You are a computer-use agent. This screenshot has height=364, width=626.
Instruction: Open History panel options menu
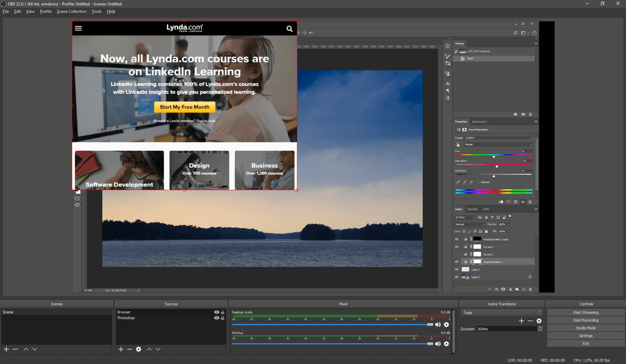coord(536,44)
